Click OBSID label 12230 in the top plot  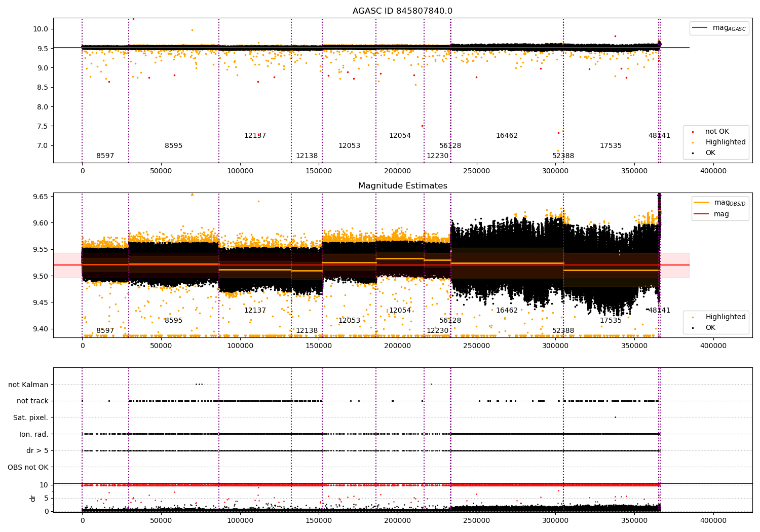[x=438, y=156]
